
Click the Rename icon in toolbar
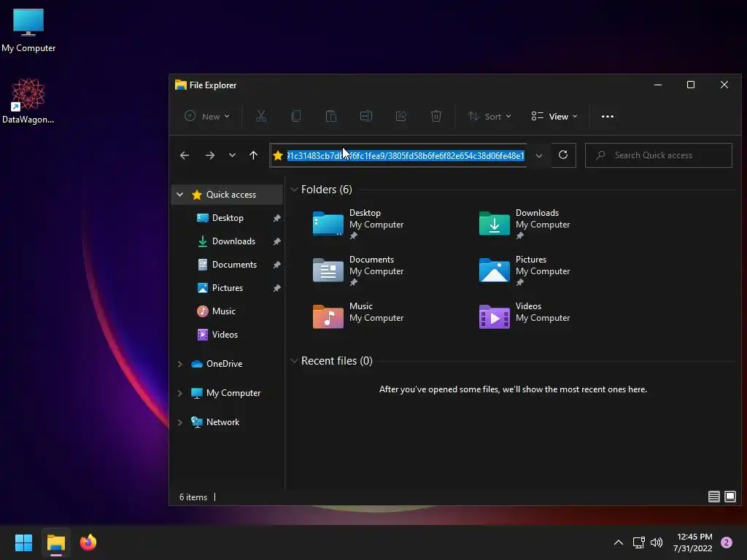[x=366, y=116]
